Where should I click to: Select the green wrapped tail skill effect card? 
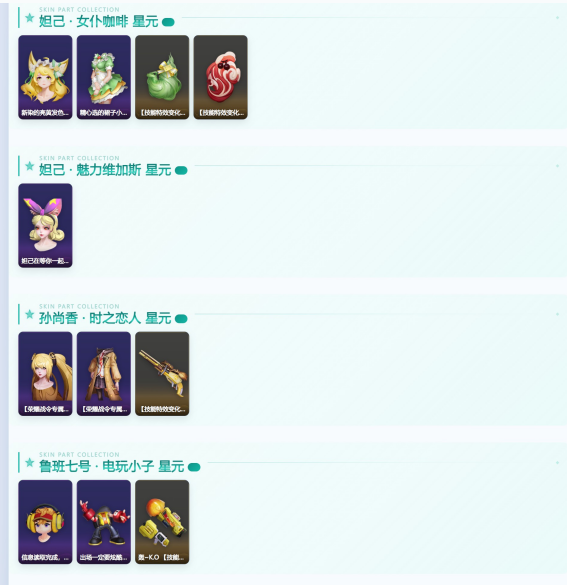[162, 77]
